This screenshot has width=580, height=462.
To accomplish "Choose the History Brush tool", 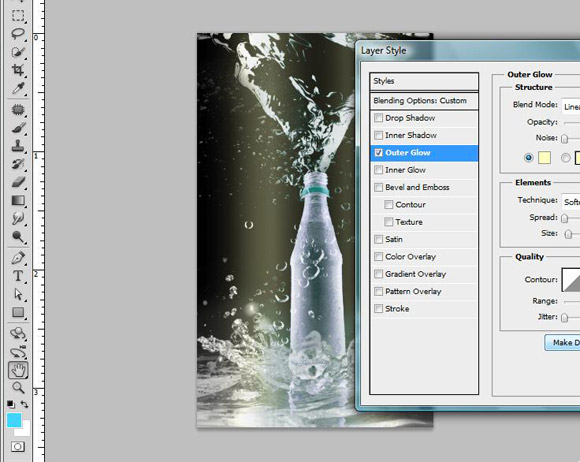I will 18,164.
